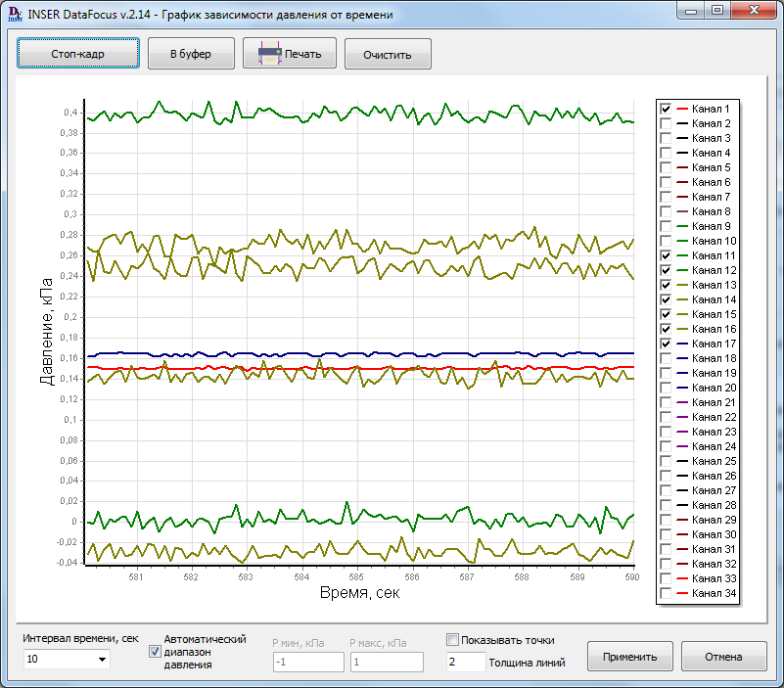This screenshot has height=688, width=784.
Task: Click the green line swatch of Канал 11
Action: coord(682,255)
